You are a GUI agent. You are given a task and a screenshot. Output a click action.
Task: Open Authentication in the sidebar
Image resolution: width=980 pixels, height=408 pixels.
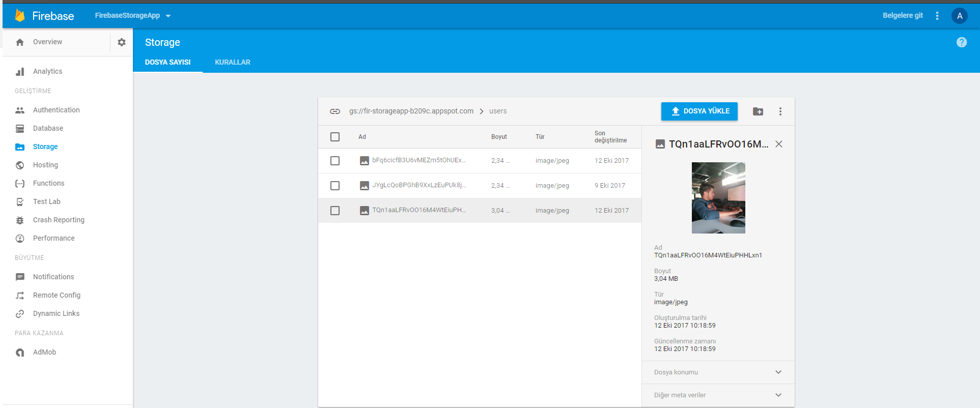[56, 110]
